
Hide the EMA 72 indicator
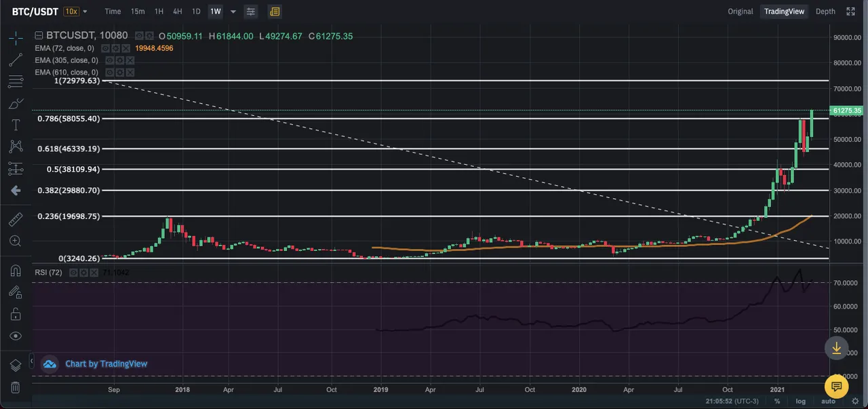click(106, 48)
